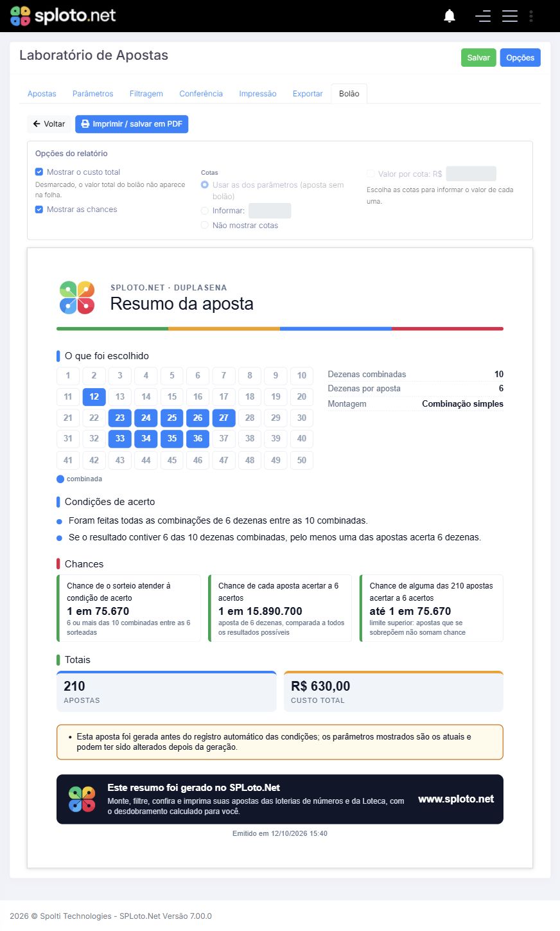560x931 pixels.
Task: Open the right-aligned lines menu icon
Action: 483,16
